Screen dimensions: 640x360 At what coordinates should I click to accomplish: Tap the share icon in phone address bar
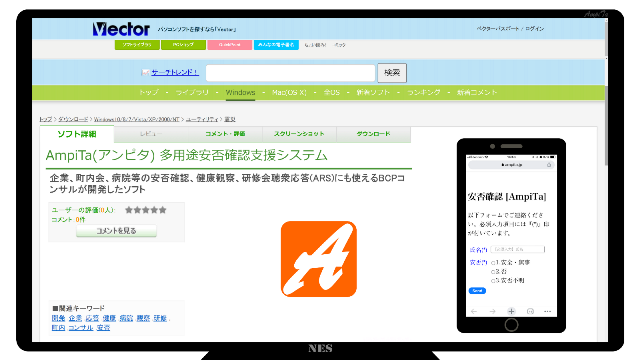pos(549,165)
